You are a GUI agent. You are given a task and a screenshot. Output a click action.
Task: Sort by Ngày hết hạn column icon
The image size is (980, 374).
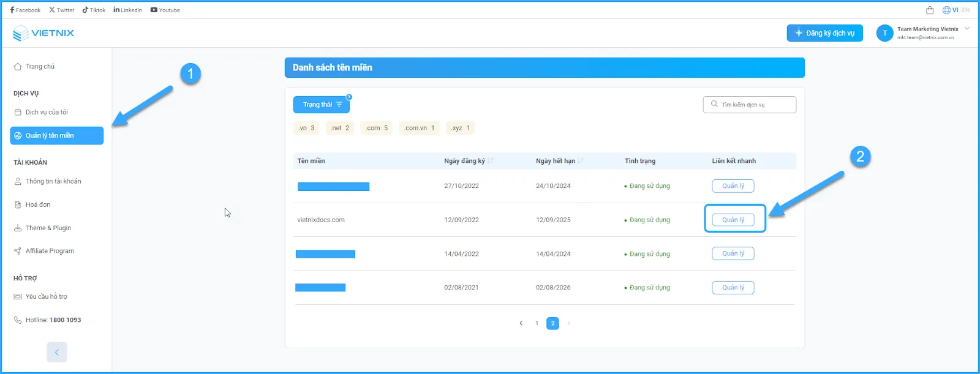coord(581,161)
